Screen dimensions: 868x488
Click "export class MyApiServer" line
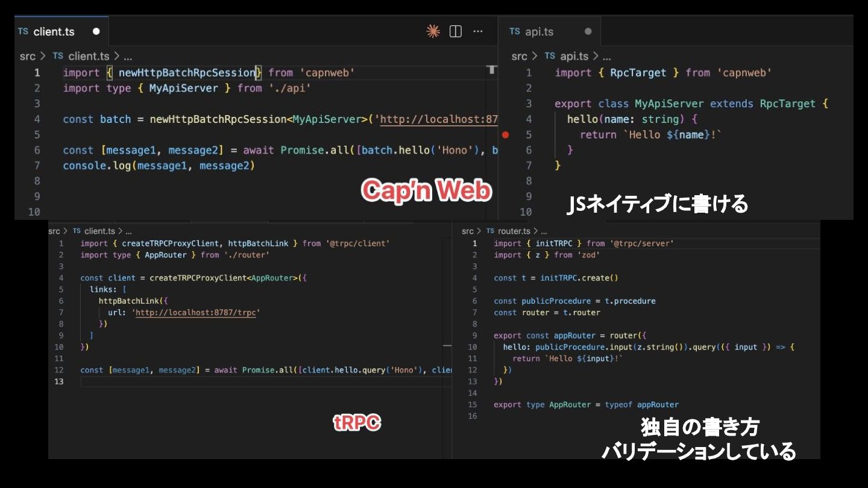pyautogui.click(x=691, y=104)
